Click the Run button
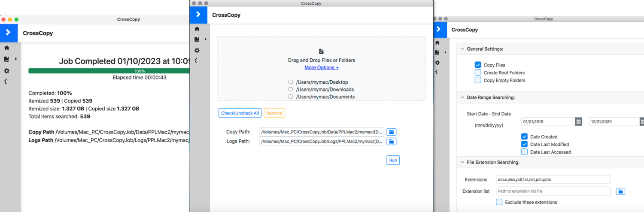The image size is (644, 212). pos(393,160)
